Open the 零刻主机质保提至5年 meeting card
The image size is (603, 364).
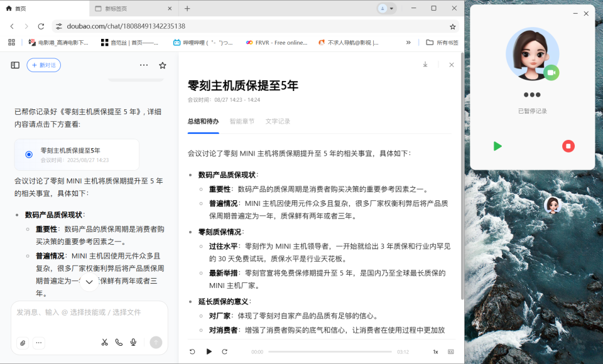point(77,154)
